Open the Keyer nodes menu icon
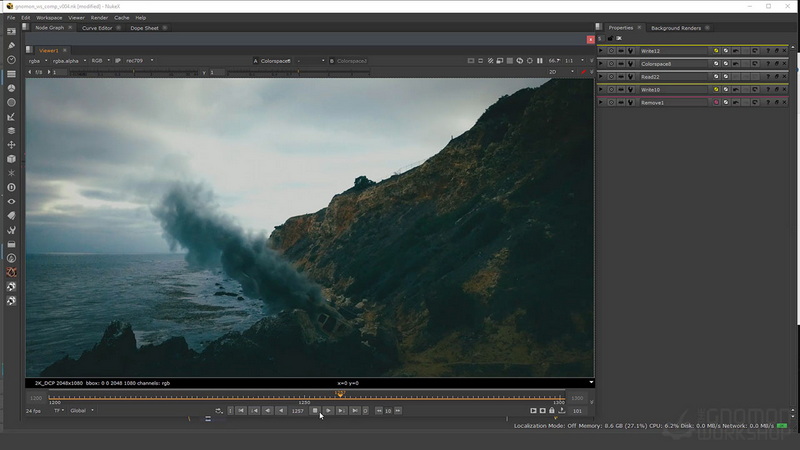 click(x=11, y=117)
